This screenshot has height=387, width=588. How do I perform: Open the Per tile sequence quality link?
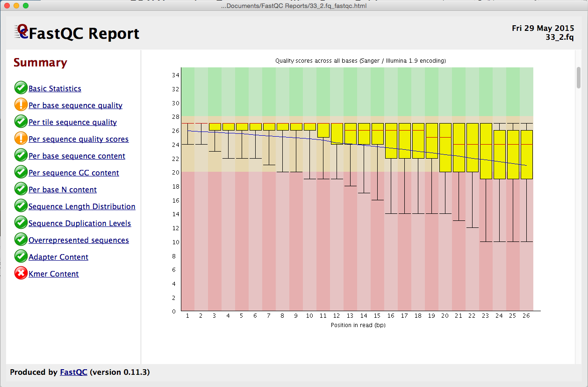[72, 122]
